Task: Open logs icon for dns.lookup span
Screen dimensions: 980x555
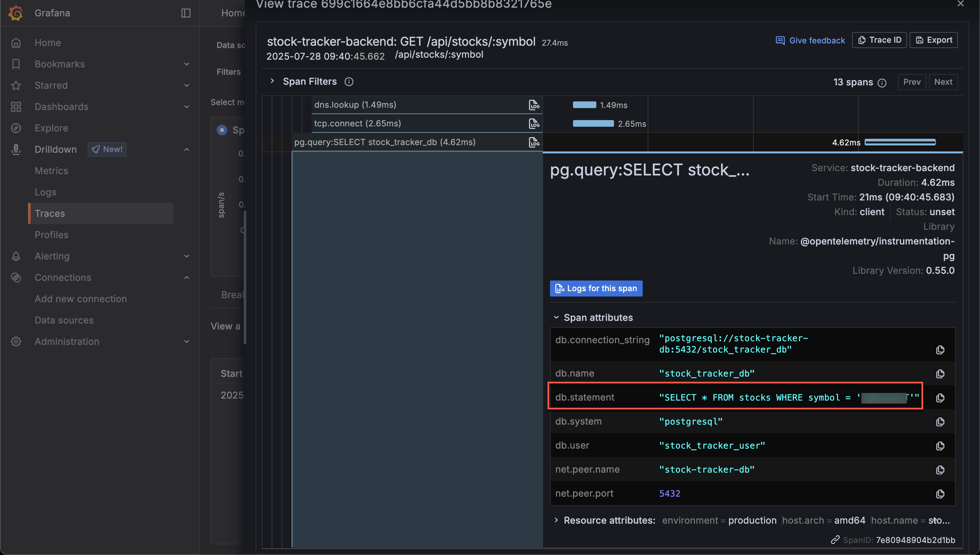Action: (534, 105)
